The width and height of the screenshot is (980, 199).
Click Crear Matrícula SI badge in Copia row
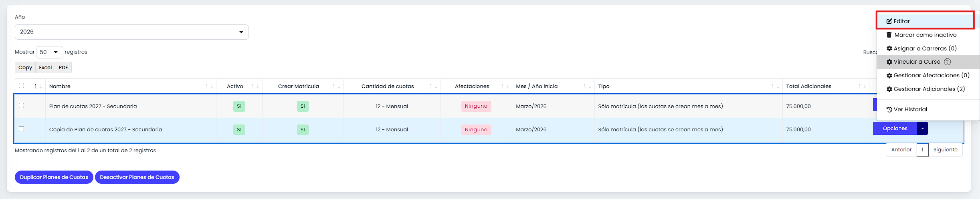click(x=303, y=129)
